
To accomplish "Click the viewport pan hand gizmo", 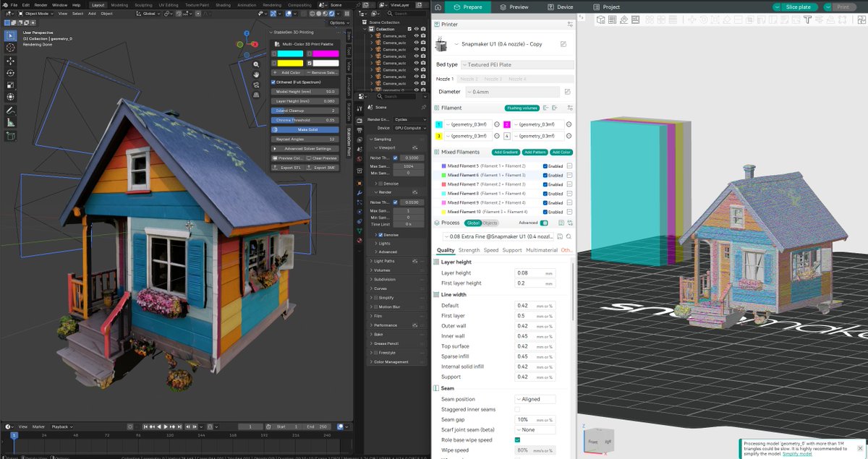I will pyautogui.click(x=256, y=74).
